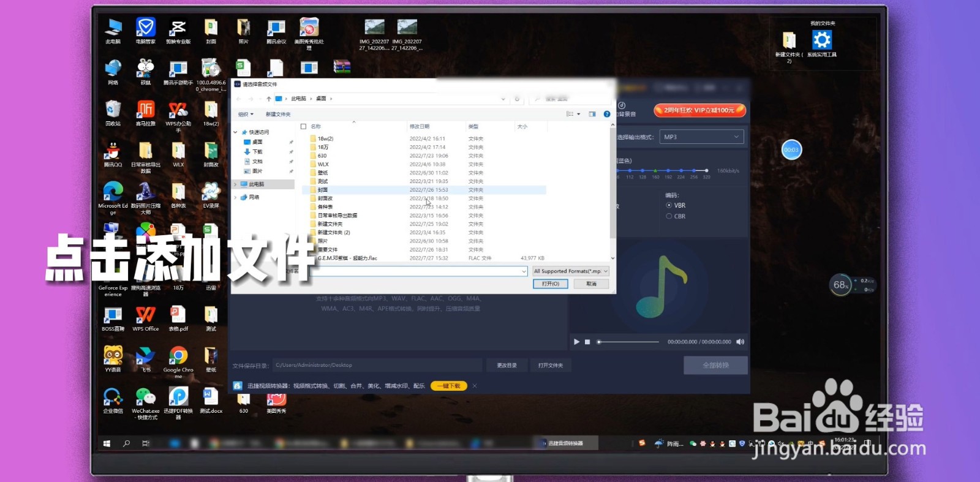Open the Windows Start button

tap(107, 443)
